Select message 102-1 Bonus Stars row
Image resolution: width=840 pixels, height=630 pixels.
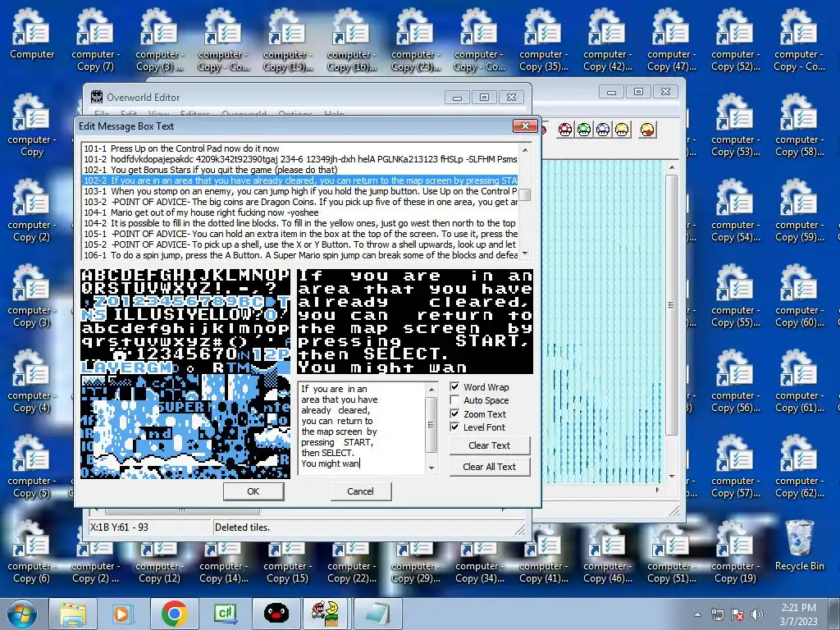point(300,170)
